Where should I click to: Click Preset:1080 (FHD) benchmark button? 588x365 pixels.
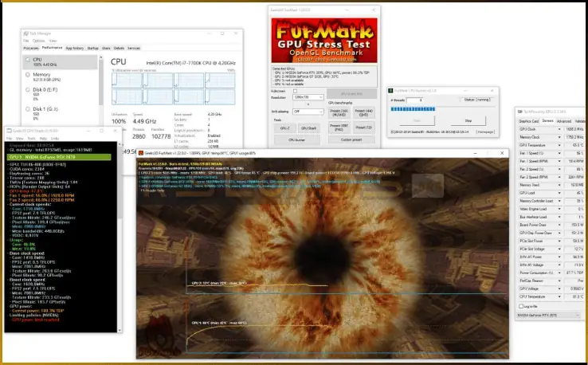pyautogui.click(x=339, y=128)
